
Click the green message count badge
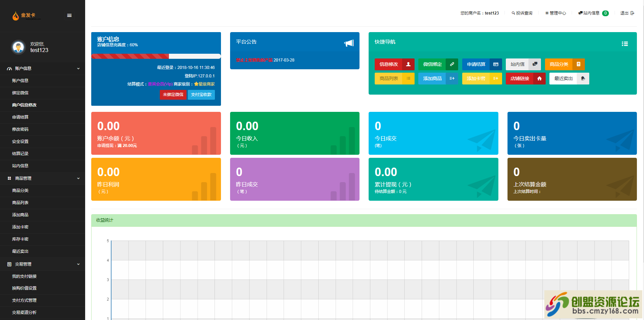click(x=605, y=13)
